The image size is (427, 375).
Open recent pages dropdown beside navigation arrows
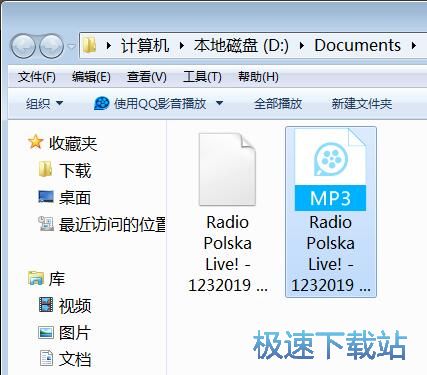point(71,47)
